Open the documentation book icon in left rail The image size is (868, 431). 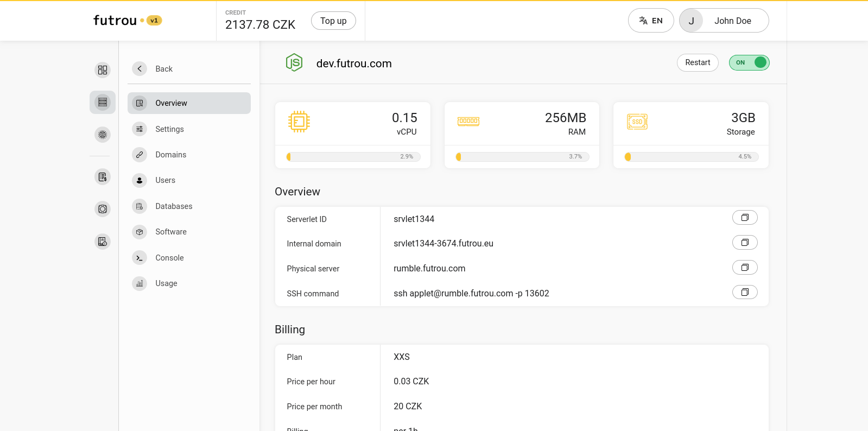point(103,242)
